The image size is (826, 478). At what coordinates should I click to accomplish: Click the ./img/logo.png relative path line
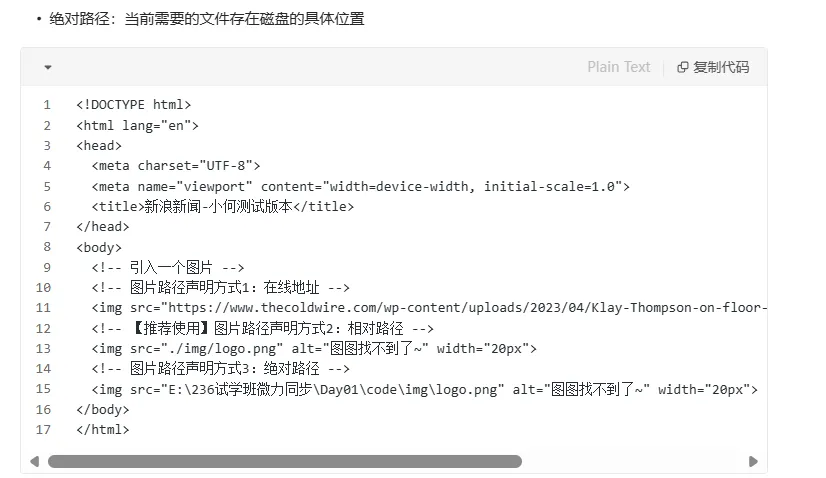pos(314,349)
